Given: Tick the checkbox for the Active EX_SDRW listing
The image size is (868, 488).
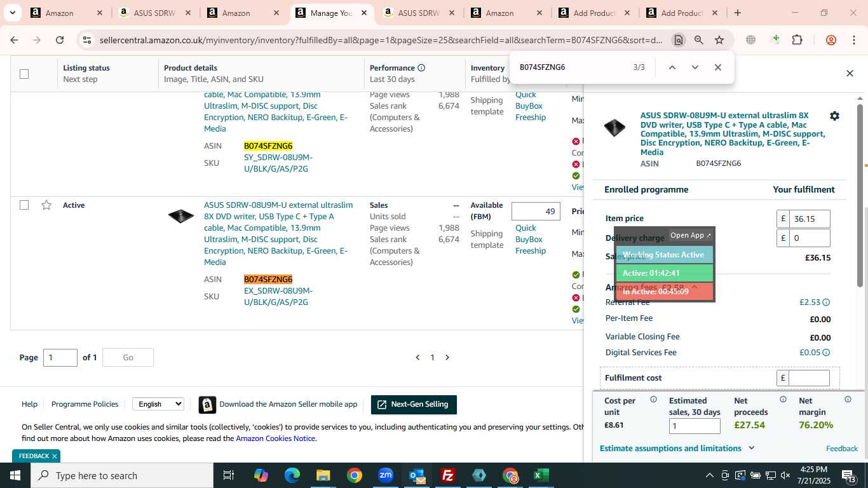Looking at the screenshot, I should point(24,205).
